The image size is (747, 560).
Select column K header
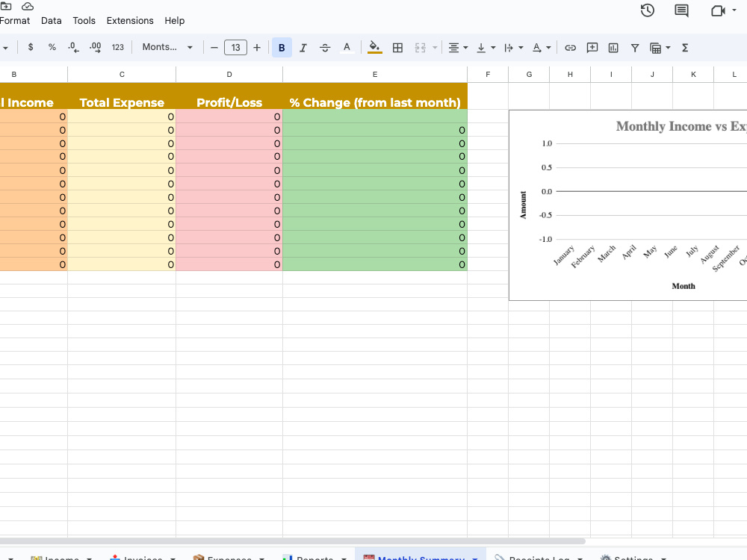pyautogui.click(x=693, y=74)
